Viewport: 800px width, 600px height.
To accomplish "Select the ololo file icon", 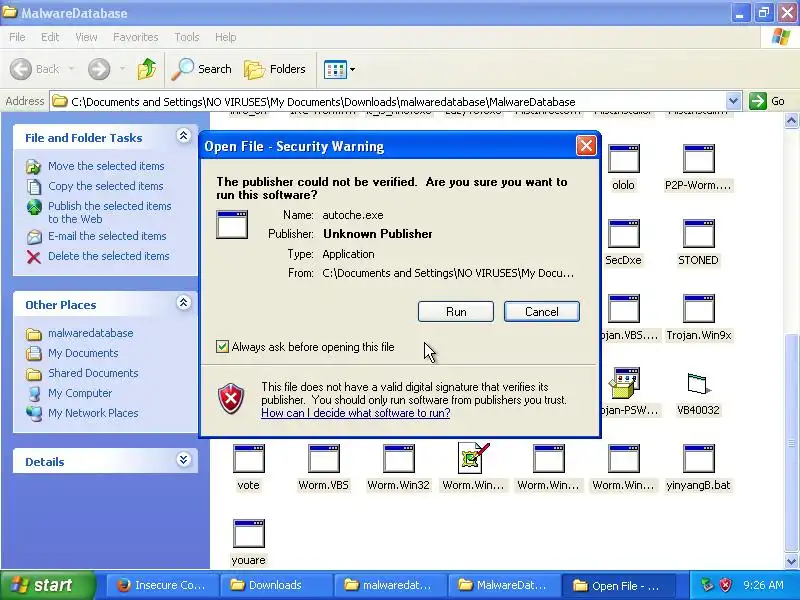I will (623, 159).
